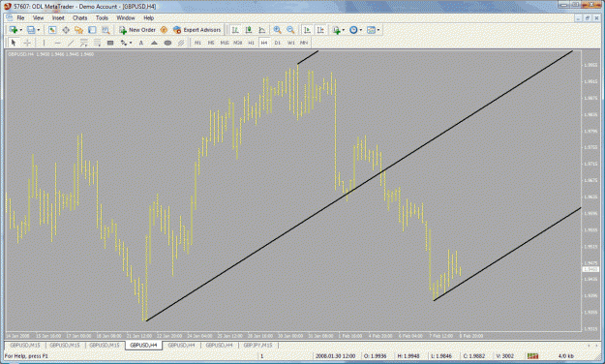The height and width of the screenshot is (364, 605).
Task: Open the Tools menu
Action: coord(102,17)
